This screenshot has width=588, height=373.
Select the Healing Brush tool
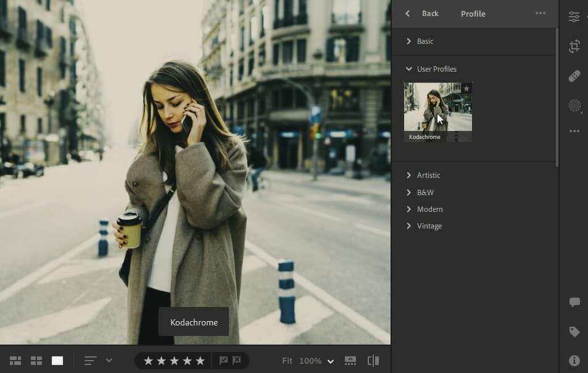[x=574, y=76]
